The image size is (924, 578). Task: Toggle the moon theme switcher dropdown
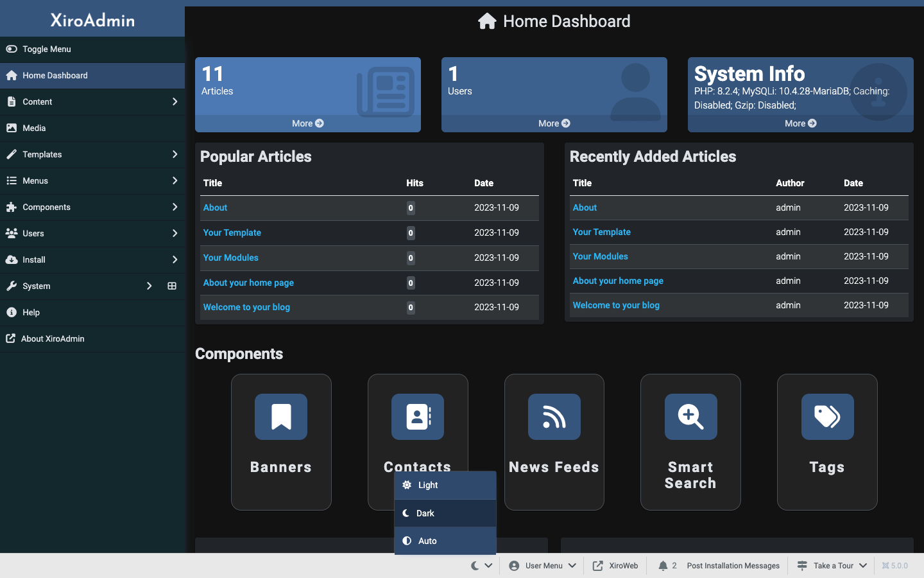[481, 566]
